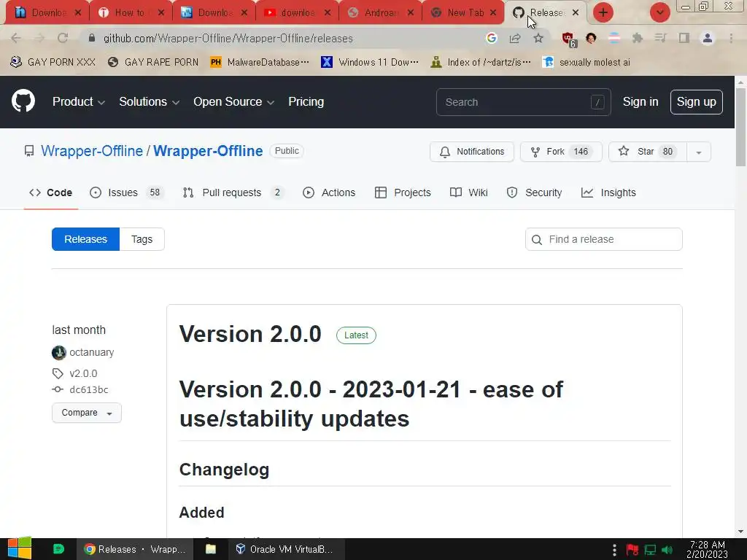The width and height of the screenshot is (747, 560).
Task: Click the browser back arrow
Action: 16,38
